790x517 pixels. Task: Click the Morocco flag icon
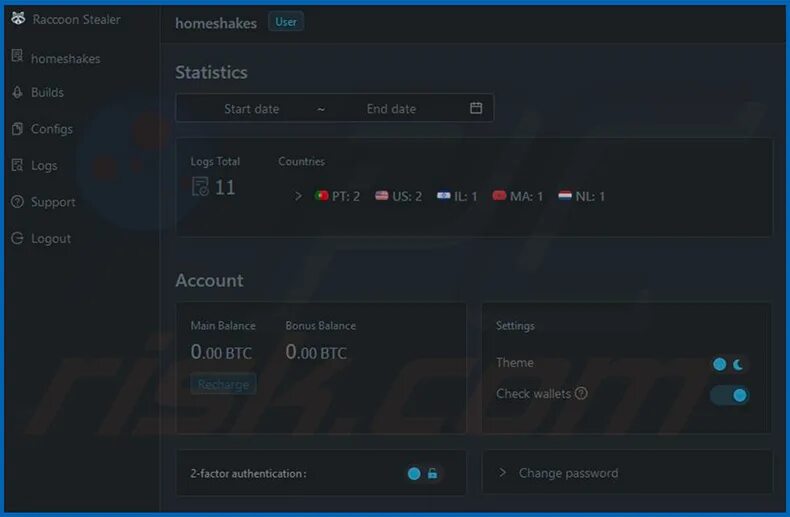coord(499,196)
